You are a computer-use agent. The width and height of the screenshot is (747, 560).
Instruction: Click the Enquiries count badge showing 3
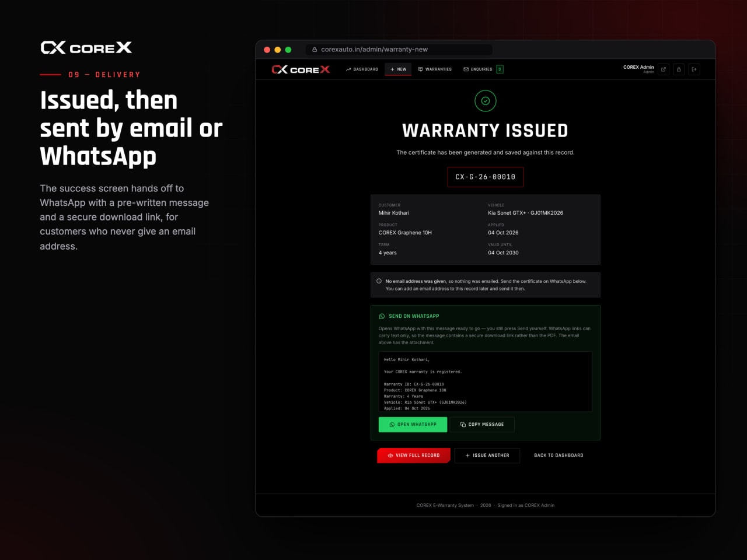[x=500, y=69]
